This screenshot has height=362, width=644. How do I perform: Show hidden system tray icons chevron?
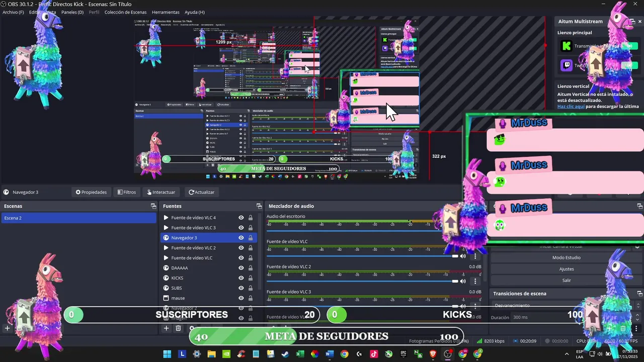tap(567, 354)
